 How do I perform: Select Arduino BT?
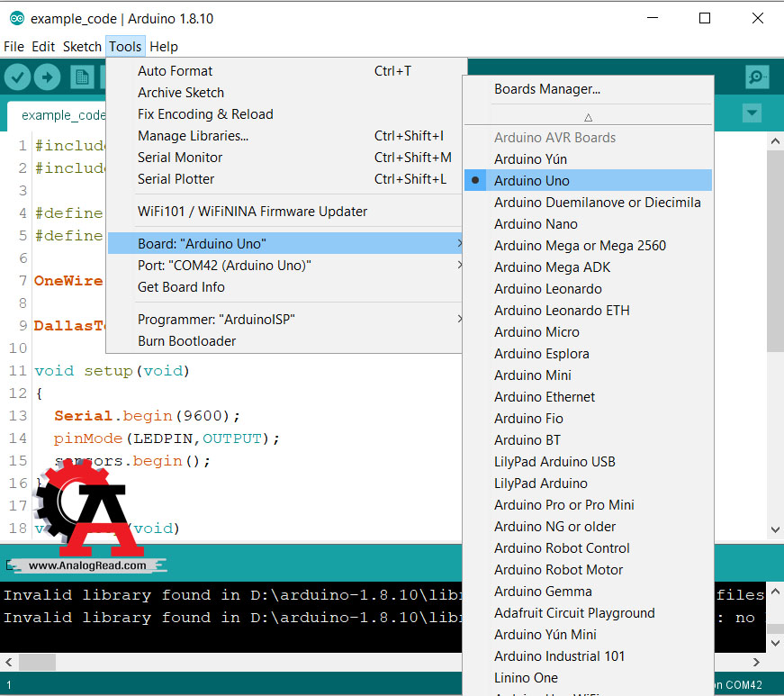[x=588, y=439]
